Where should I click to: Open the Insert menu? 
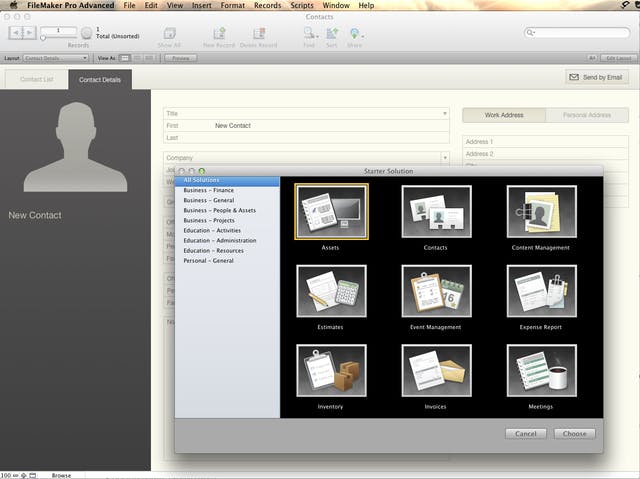202,5
